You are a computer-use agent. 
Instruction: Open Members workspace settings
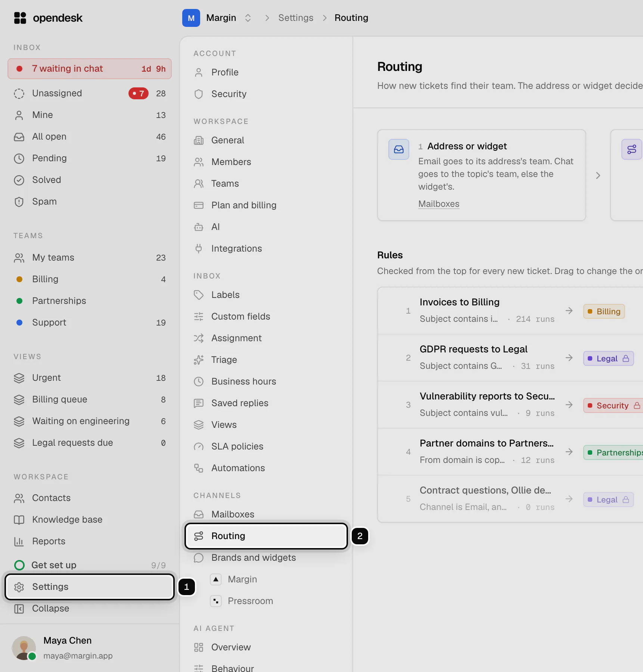(266, 162)
